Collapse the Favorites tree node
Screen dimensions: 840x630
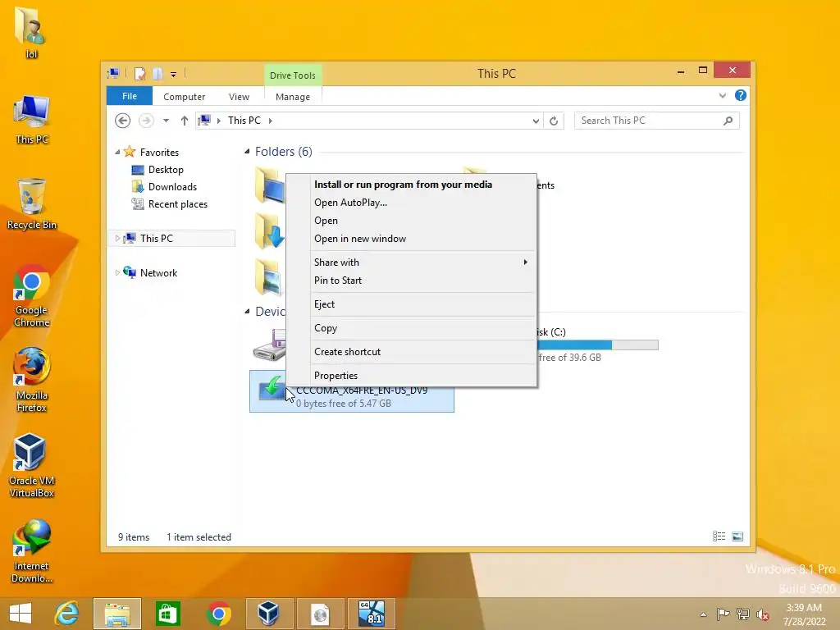[x=117, y=153]
